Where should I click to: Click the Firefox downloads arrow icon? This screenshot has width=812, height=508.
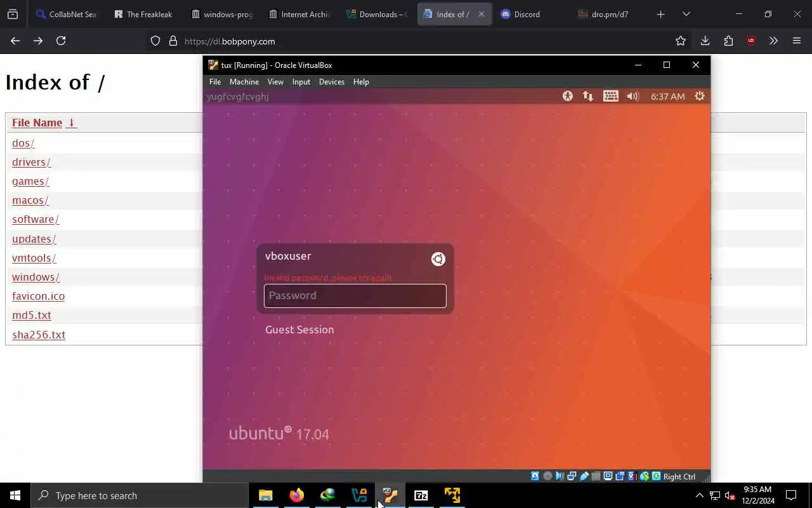(x=705, y=41)
